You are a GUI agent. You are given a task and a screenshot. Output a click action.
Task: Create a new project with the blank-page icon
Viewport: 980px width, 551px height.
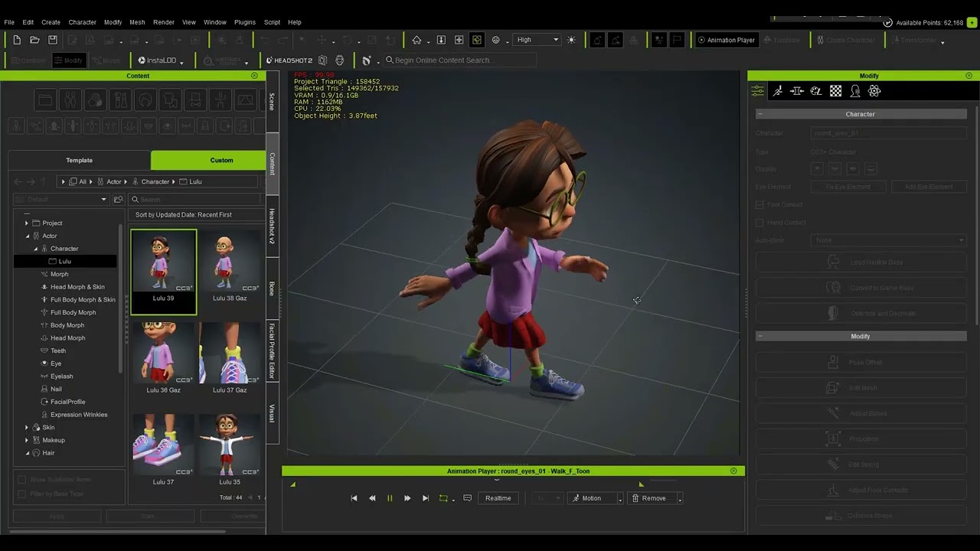(17, 40)
